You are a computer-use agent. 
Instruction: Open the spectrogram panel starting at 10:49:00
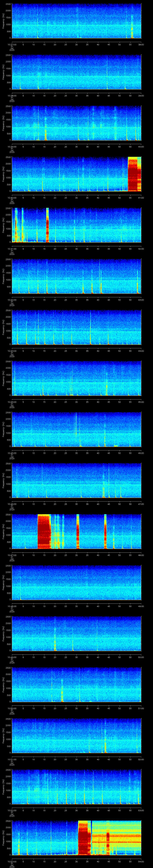tap(77, 633)
